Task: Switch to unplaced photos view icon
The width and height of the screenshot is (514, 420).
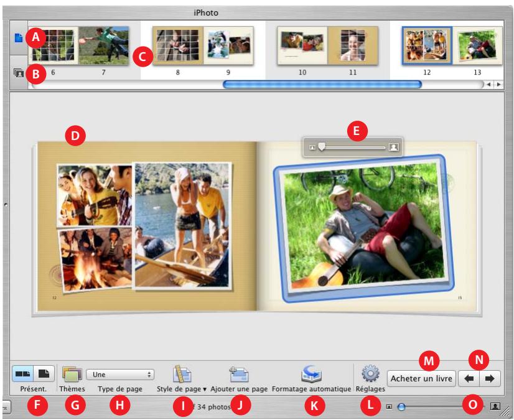Action: pos(19,72)
